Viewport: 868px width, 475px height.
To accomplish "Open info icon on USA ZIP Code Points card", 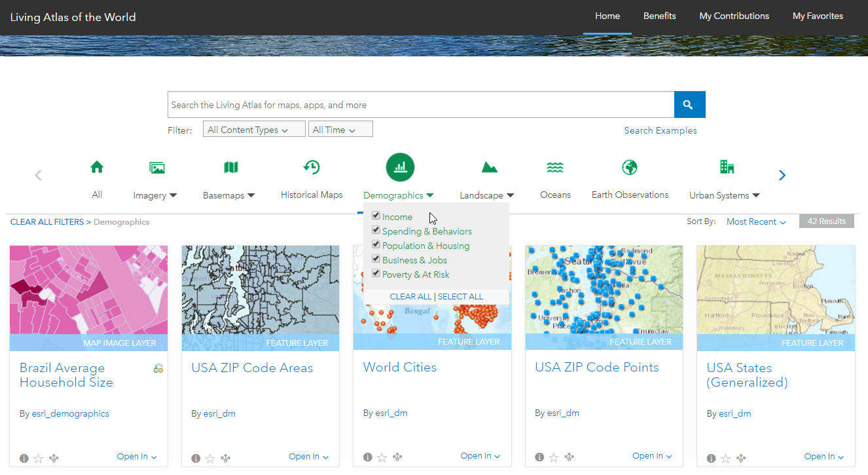I will tap(539, 457).
